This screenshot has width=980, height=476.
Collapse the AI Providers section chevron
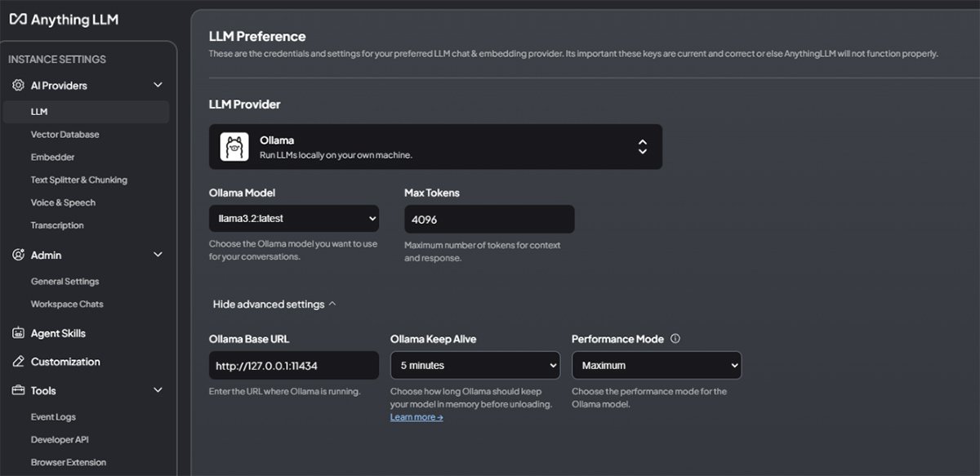coord(158,86)
